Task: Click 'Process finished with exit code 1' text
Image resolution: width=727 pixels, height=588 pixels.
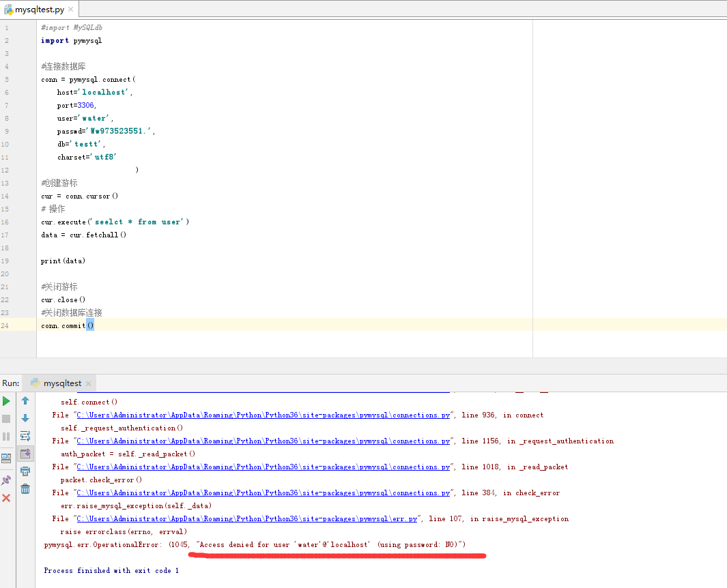Action: [111, 571]
